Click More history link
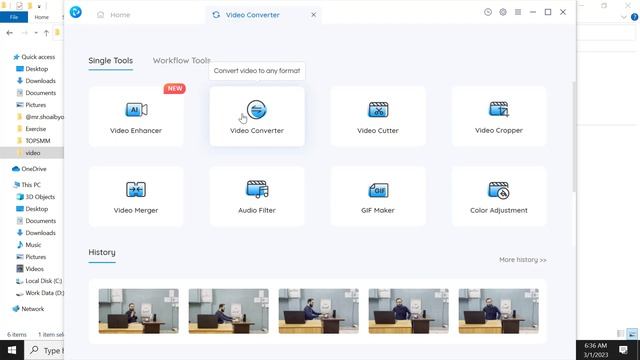The height and width of the screenshot is (360, 640). [522, 260]
